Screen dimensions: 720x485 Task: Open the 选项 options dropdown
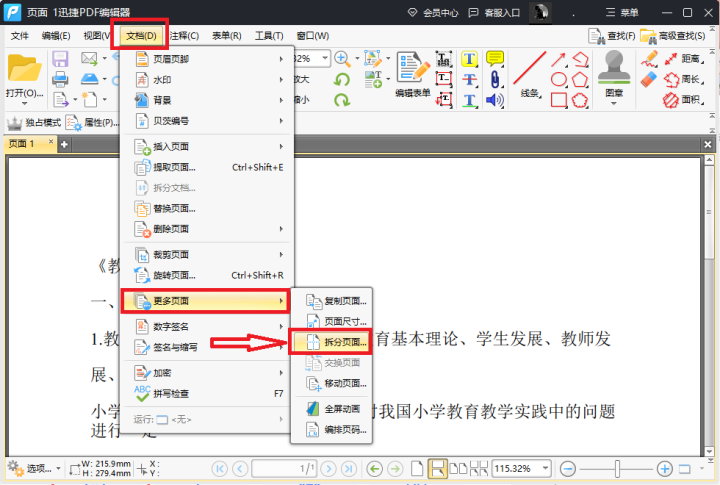(x=34, y=468)
